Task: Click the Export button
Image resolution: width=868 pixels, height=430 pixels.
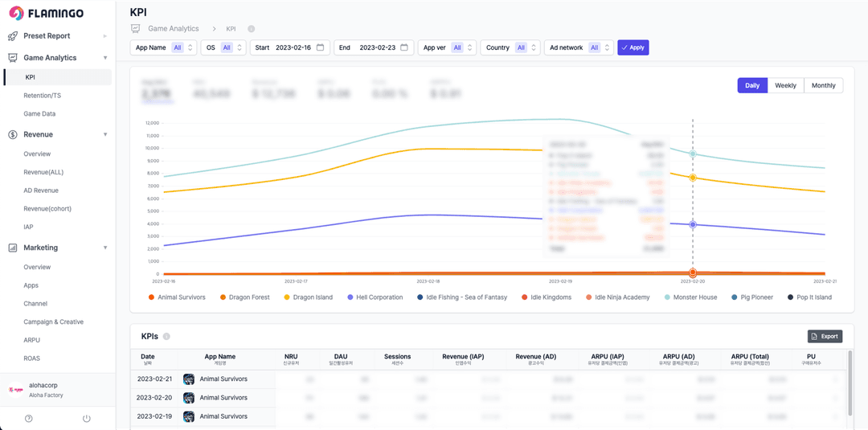Action: pyautogui.click(x=825, y=336)
